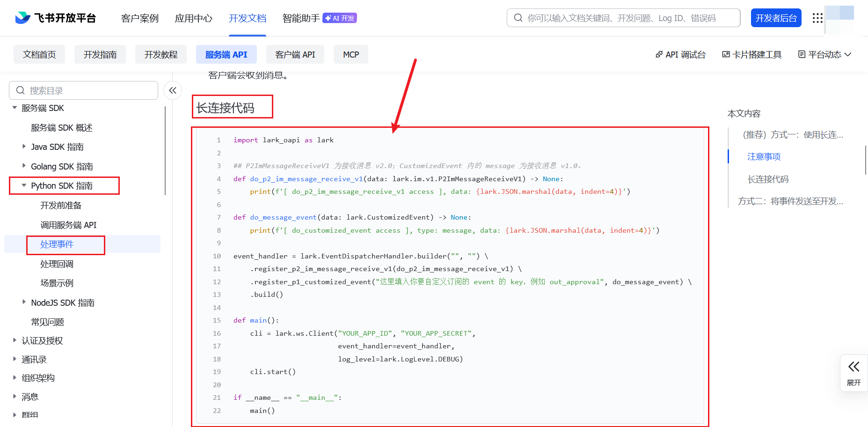Expand the NodeJS SDK 指南 section

[x=24, y=302]
